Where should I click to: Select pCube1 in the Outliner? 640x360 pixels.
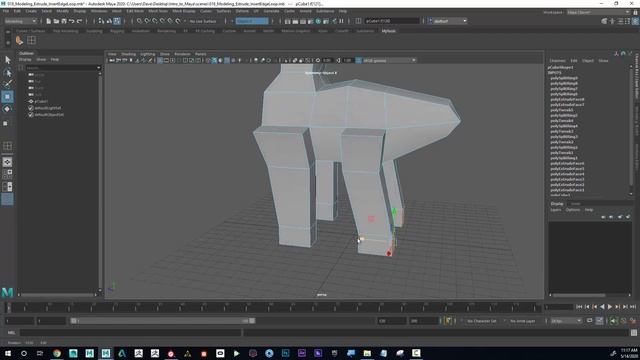pos(41,101)
